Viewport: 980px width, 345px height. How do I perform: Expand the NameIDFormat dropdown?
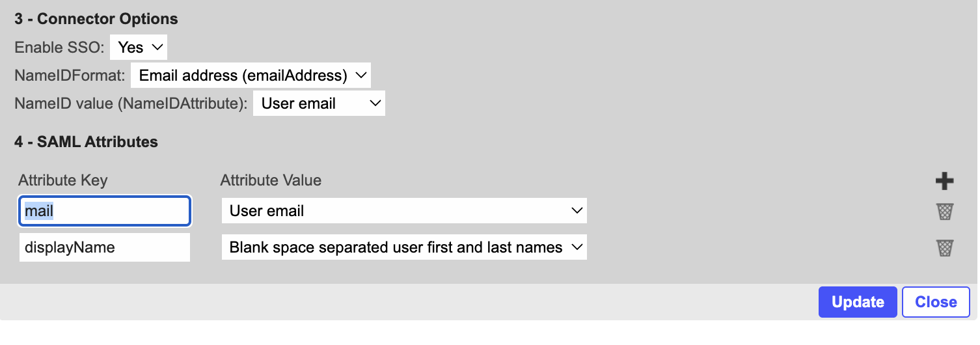click(x=251, y=76)
